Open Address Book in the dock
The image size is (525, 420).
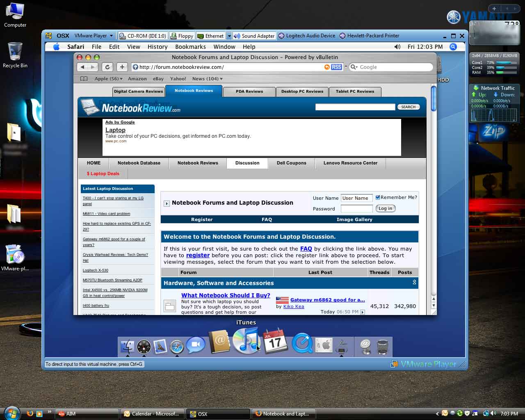(219, 342)
